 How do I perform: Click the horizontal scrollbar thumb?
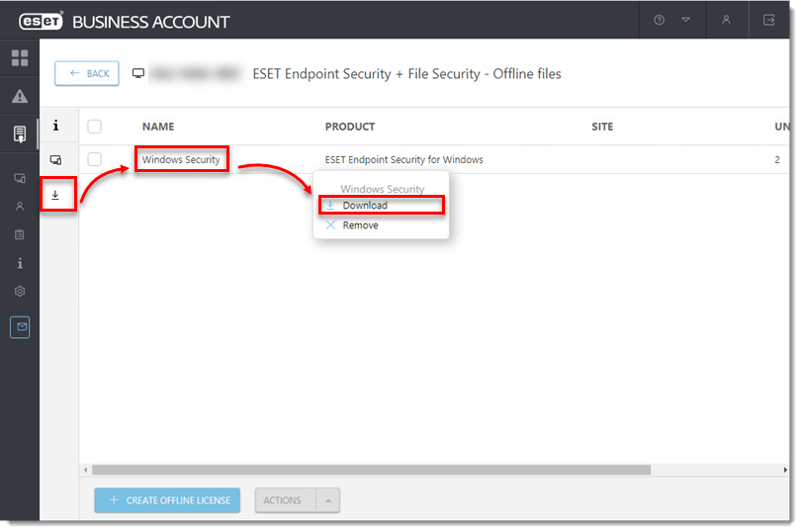point(372,470)
